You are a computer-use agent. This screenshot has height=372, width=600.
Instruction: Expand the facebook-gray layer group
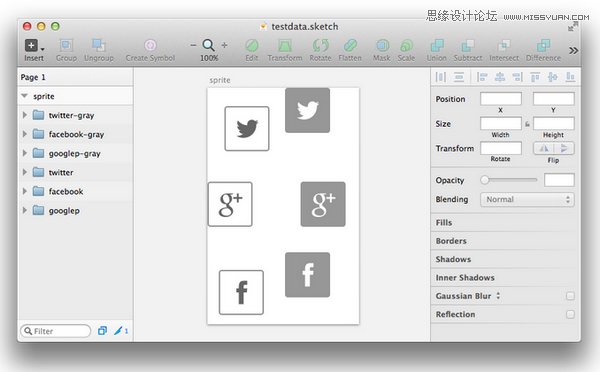[x=24, y=134]
